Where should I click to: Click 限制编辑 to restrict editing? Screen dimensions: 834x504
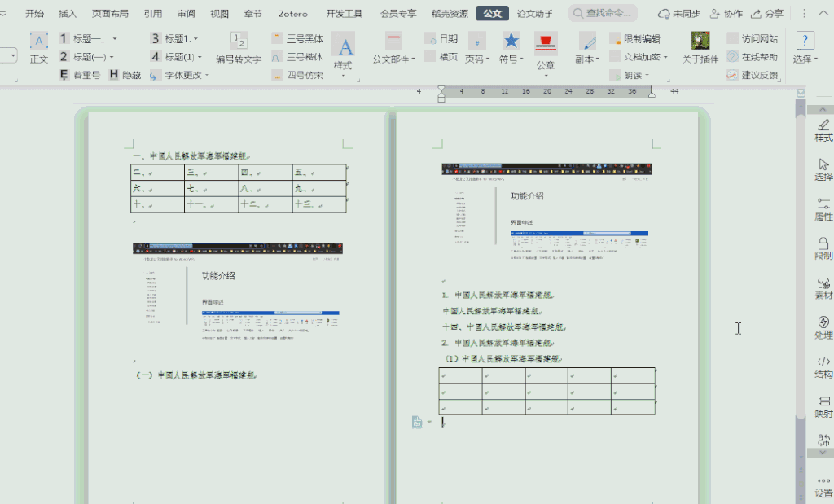635,38
